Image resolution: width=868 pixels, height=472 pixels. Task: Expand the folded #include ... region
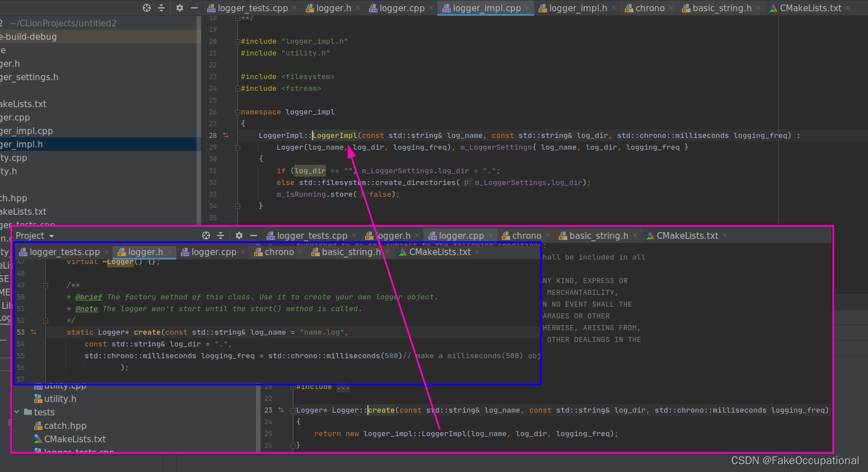pos(343,387)
